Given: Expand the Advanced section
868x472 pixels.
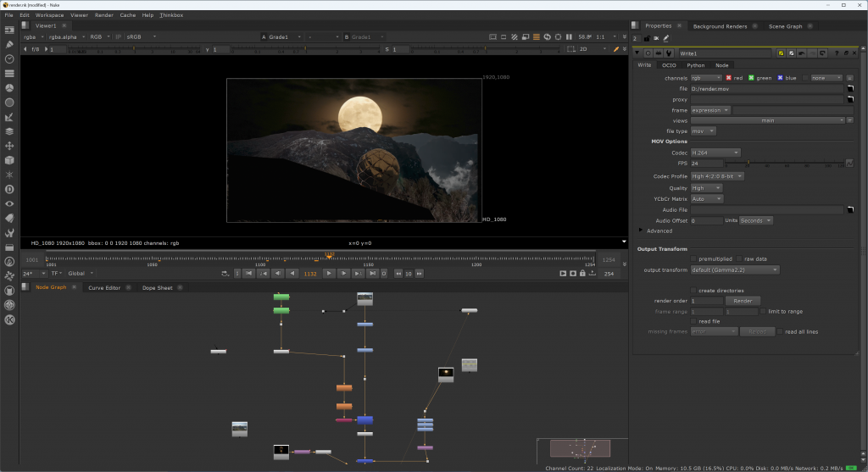Looking at the screenshot, I should click(641, 230).
